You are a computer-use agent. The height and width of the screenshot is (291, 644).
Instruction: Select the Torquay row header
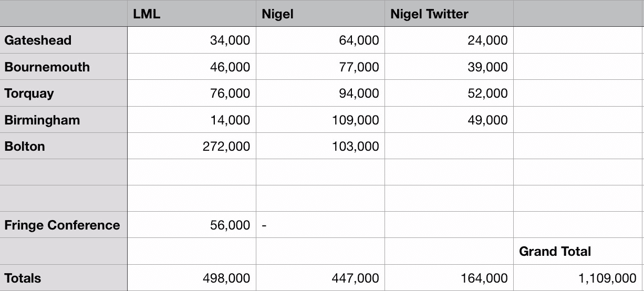click(64, 93)
